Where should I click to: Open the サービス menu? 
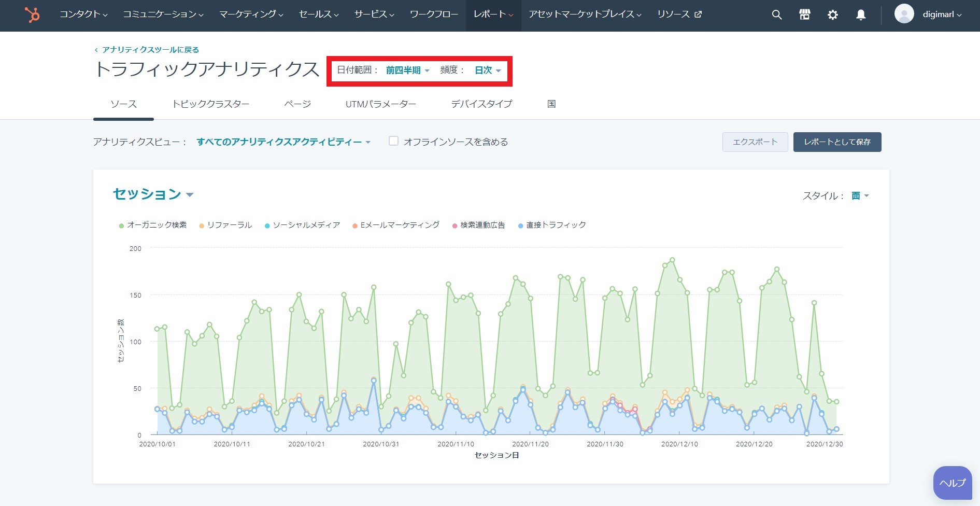pos(374,15)
